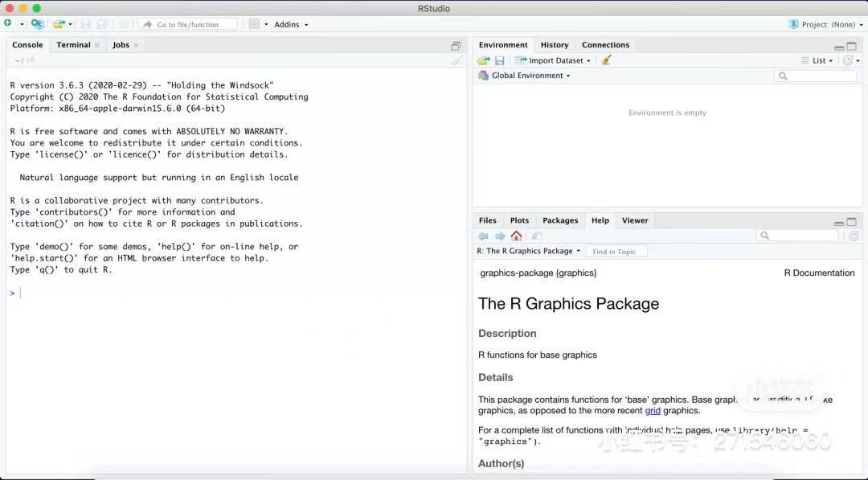This screenshot has height=480, width=868.
Task: Click the R Documentation label
Action: (x=819, y=273)
